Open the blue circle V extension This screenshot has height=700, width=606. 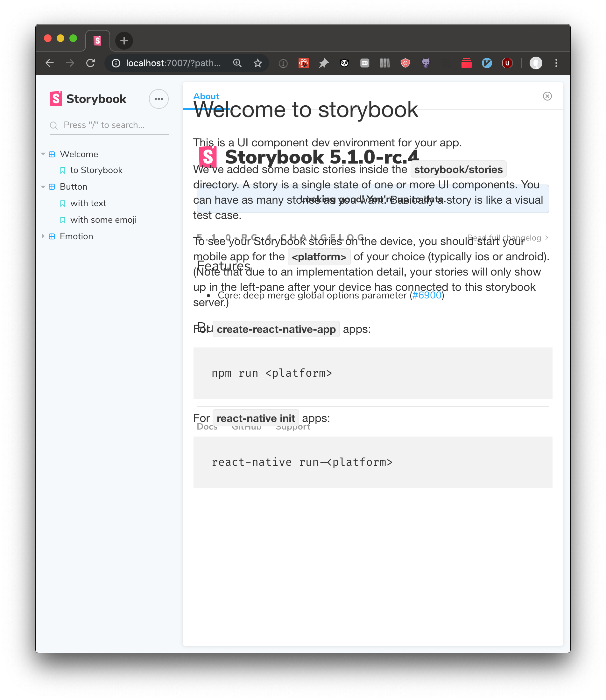(x=487, y=63)
